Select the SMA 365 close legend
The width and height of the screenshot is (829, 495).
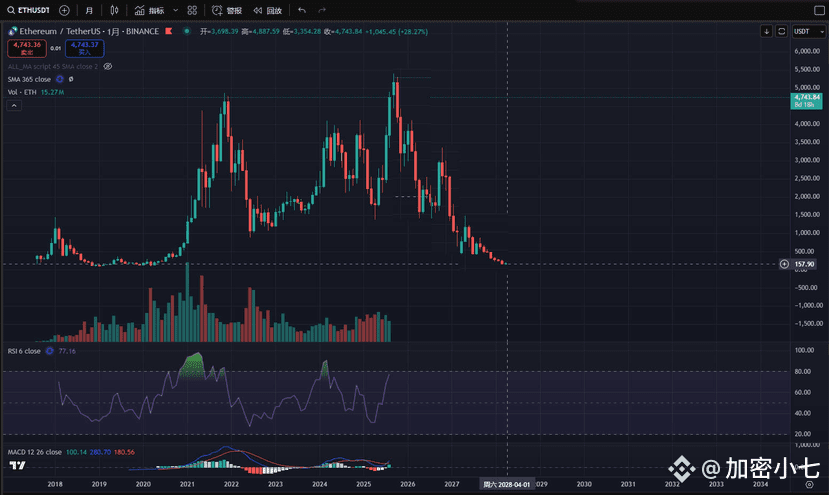(29, 79)
